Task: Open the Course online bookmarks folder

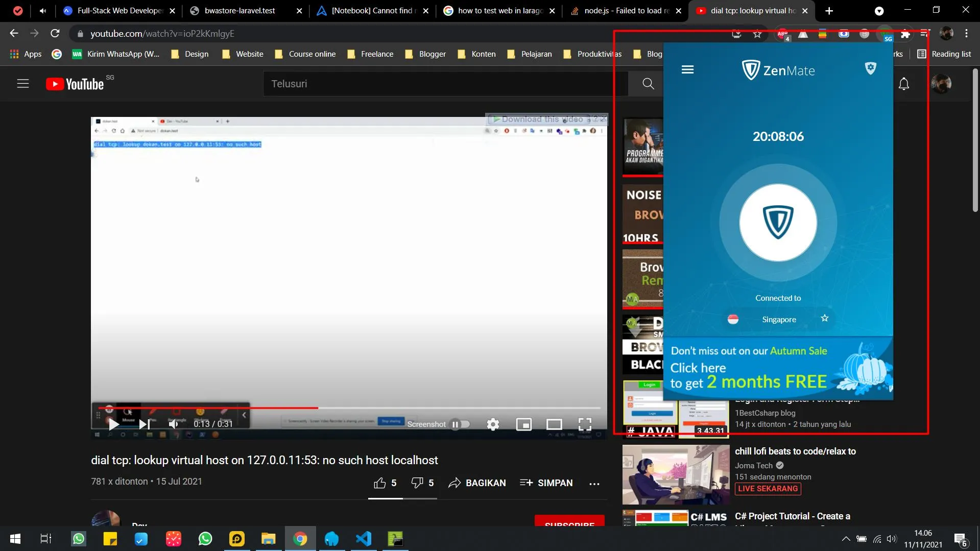Action: coord(305,54)
